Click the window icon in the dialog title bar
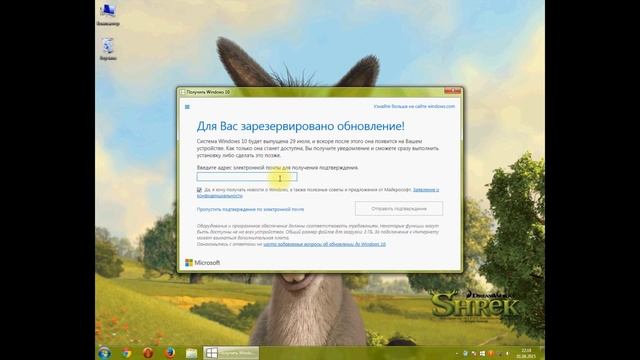The image size is (640, 360). pos(182,92)
